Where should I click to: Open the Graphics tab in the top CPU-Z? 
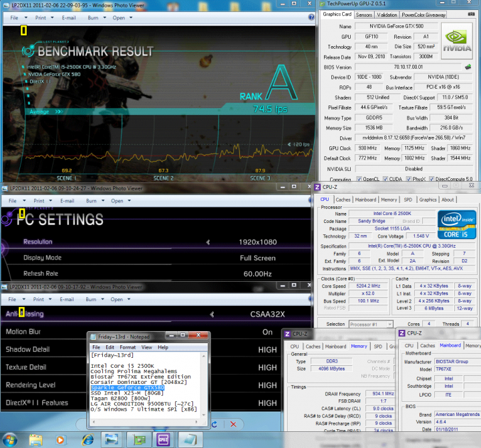coord(428,200)
